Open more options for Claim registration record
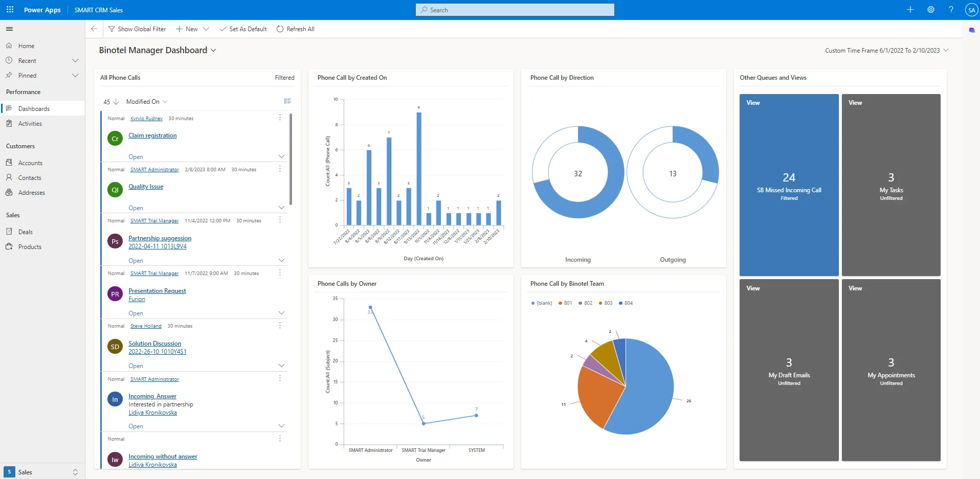 pyautogui.click(x=280, y=118)
